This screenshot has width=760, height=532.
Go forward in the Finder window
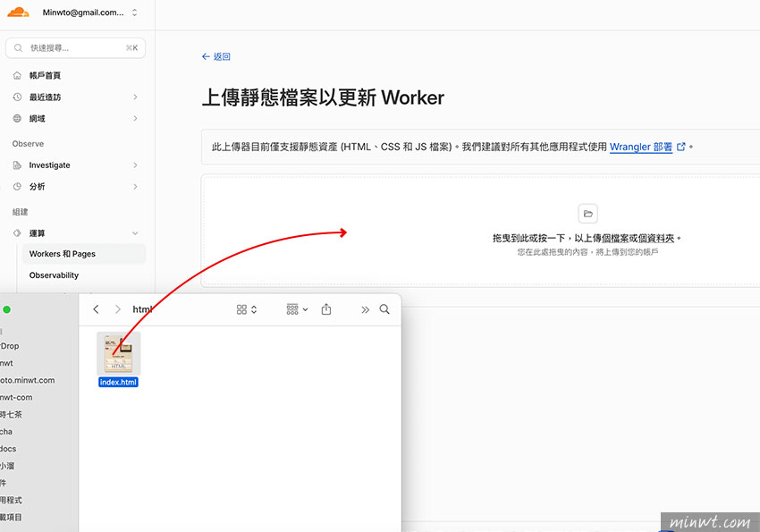point(117,309)
